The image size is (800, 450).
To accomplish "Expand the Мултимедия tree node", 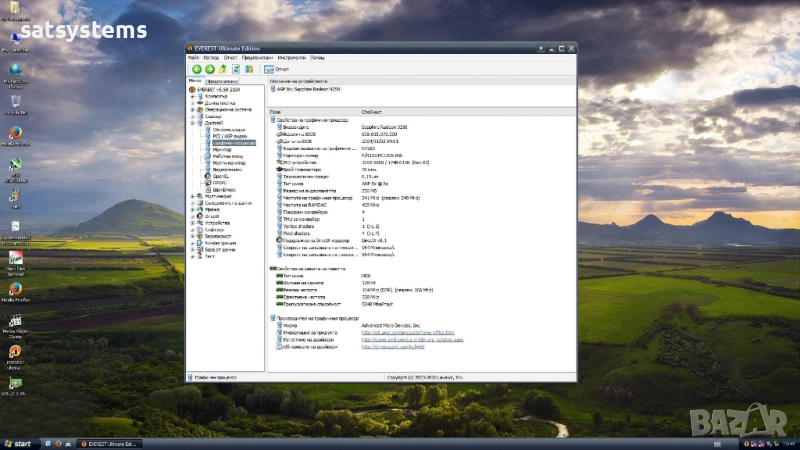I will [x=191, y=196].
